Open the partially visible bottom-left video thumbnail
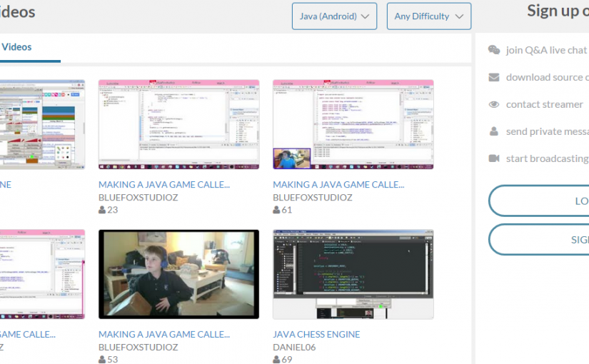This screenshot has height=364, width=589. pyautogui.click(x=42, y=274)
